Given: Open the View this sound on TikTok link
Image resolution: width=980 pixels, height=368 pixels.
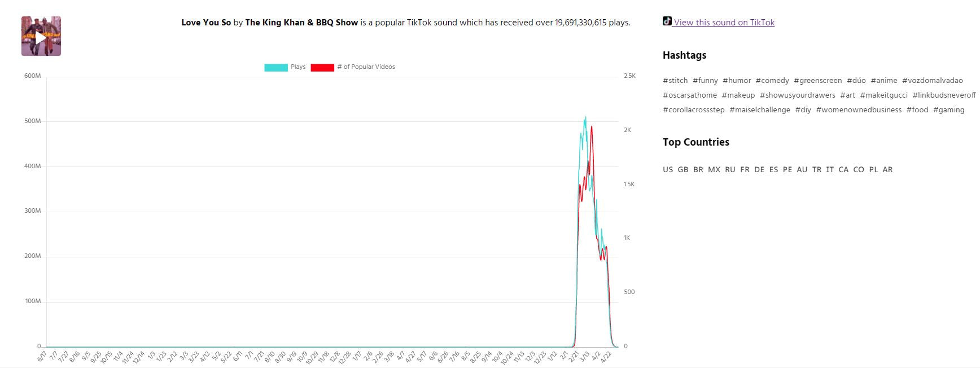Looking at the screenshot, I should coord(724,23).
